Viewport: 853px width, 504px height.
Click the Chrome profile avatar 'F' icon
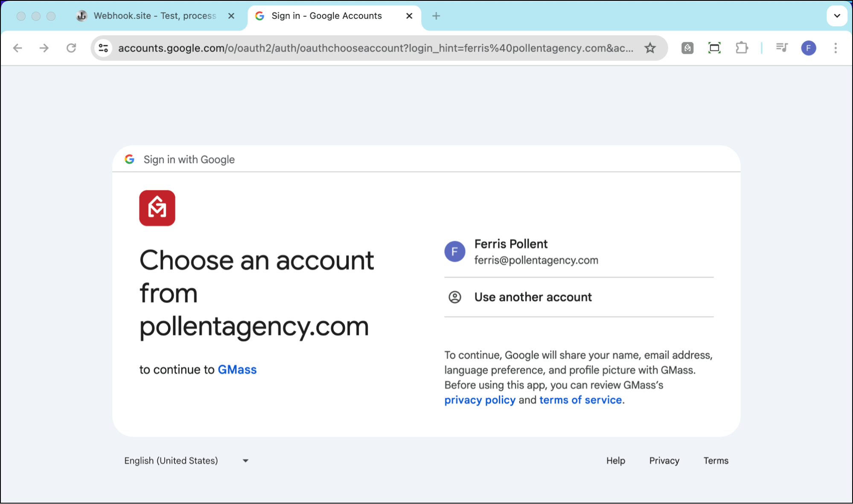pos(809,48)
